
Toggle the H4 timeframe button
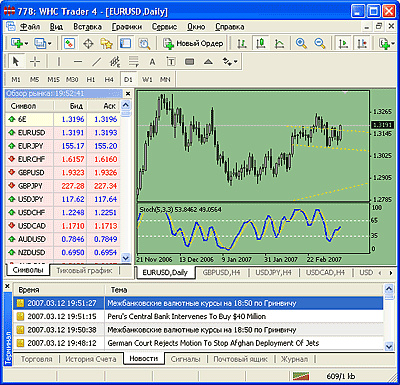tap(109, 80)
